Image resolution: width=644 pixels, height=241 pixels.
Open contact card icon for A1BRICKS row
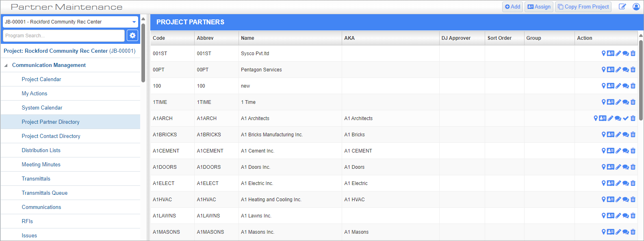point(611,134)
